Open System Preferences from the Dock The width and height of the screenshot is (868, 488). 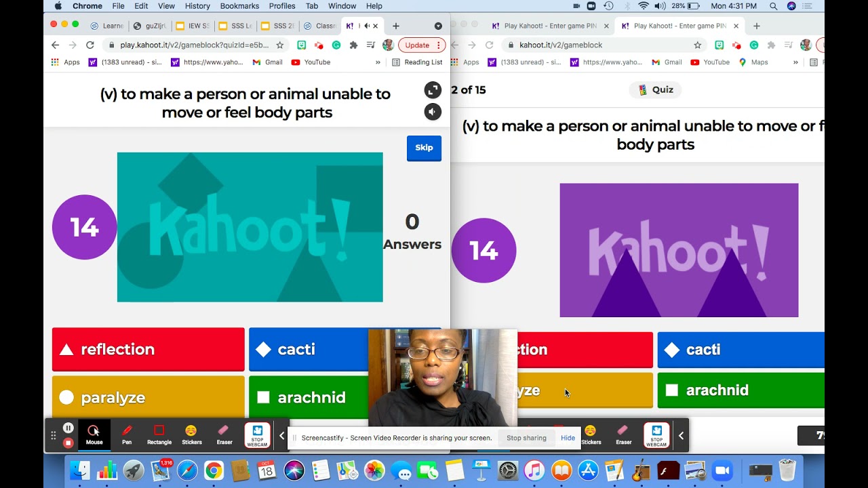click(508, 470)
